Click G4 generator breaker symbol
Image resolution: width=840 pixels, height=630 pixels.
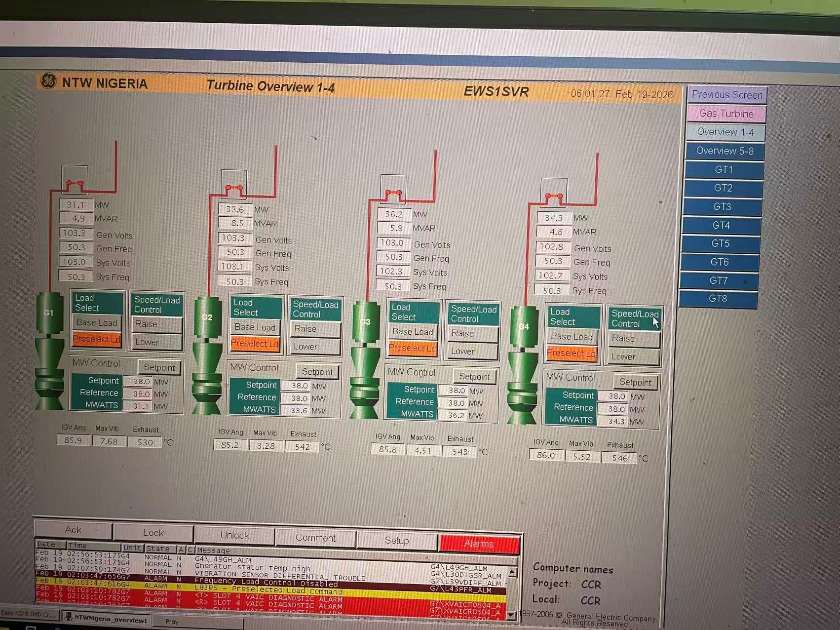(x=554, y=197)
